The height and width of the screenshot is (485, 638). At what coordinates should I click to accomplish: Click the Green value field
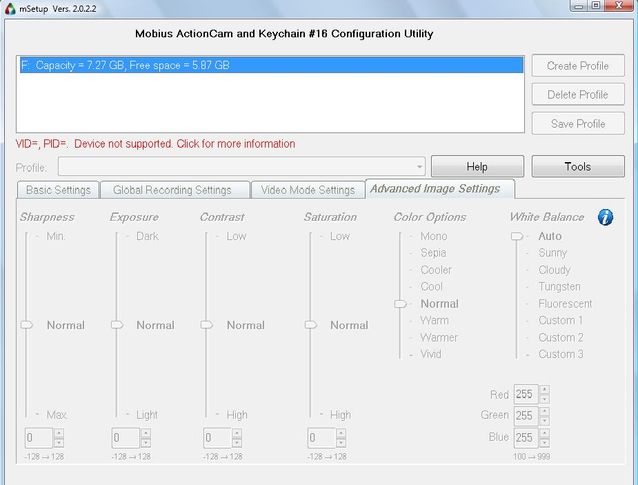coord(526,415)
